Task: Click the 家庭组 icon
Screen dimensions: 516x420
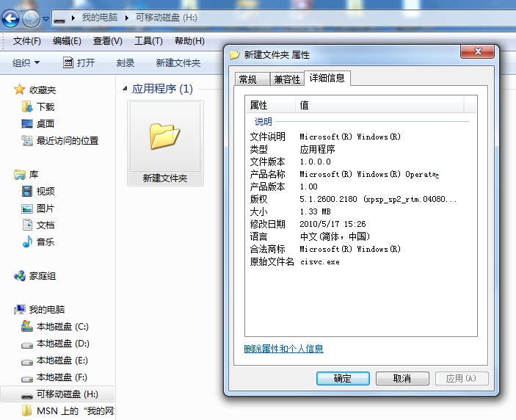Action: click(x=20, y=276)
